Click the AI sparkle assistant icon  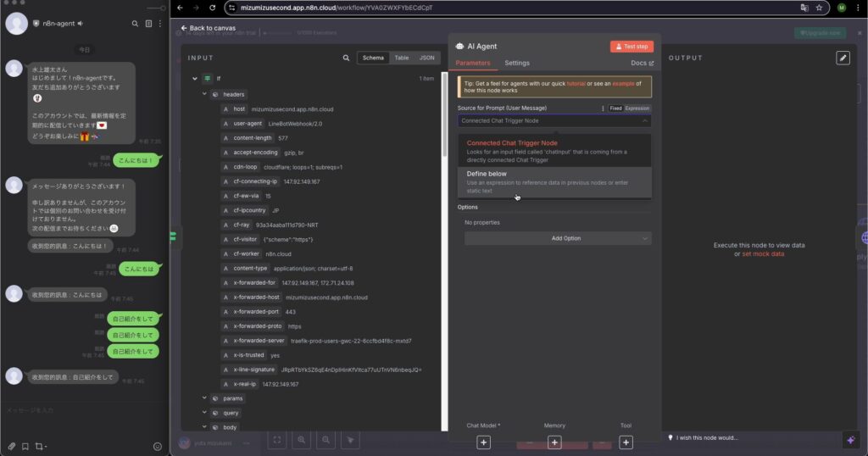click(851, 440)
